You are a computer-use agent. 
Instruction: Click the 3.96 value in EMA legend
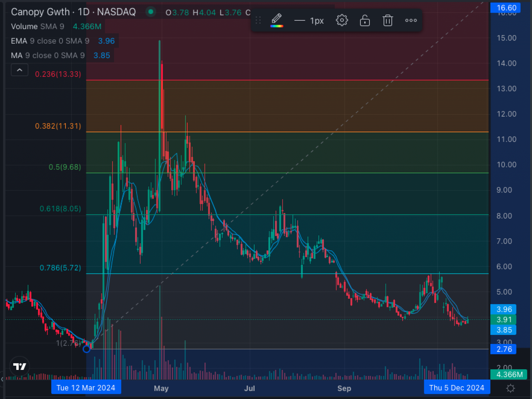(x=107, y=41)
